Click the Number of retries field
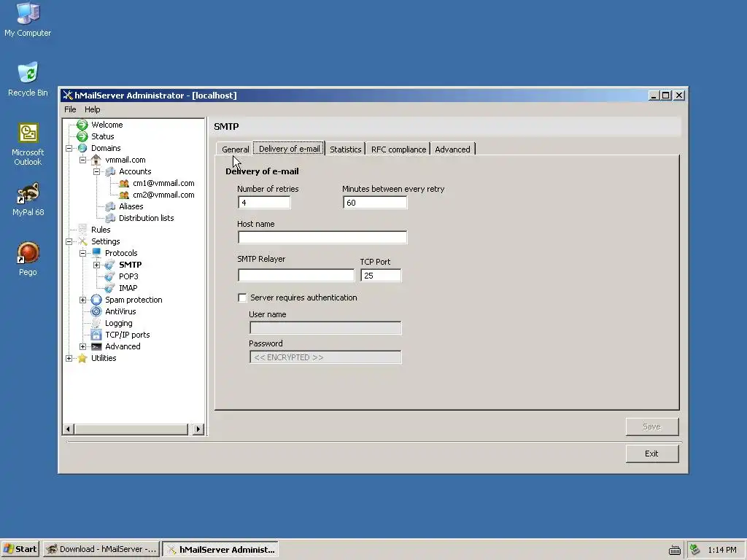This screenshot has width=747, height=560. [264, 203]
